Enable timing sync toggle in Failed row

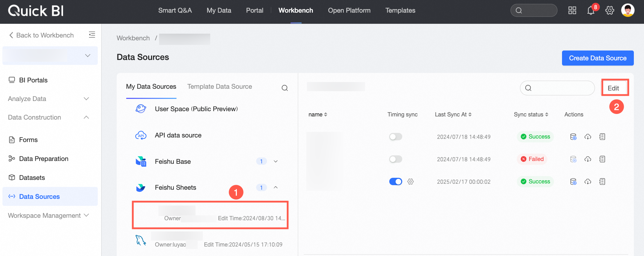pos(396,159)
